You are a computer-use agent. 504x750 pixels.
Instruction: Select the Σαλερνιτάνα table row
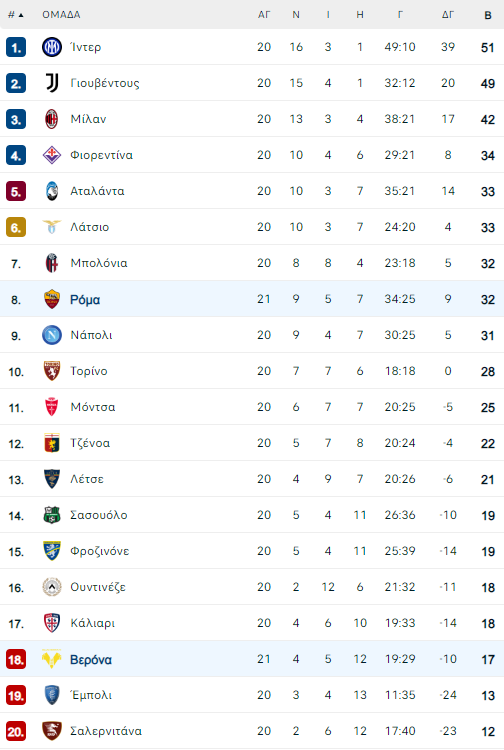coord(252,731)
